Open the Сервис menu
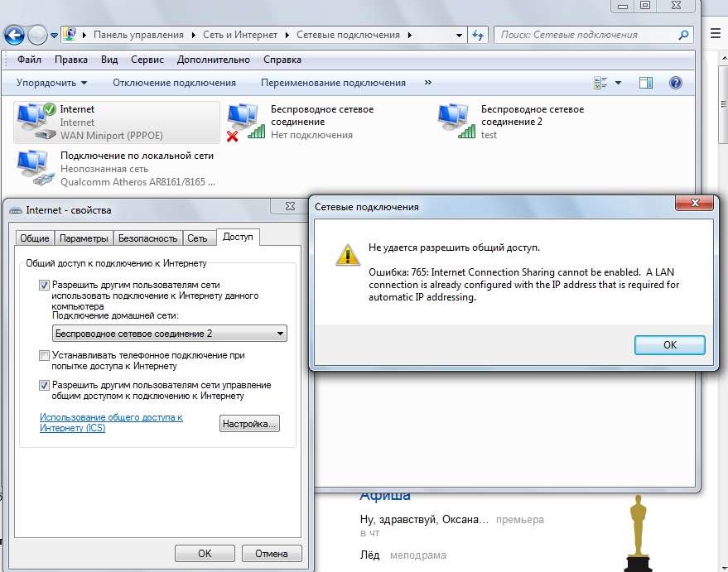This screenshot has height=572, width=728. point(147,60)
